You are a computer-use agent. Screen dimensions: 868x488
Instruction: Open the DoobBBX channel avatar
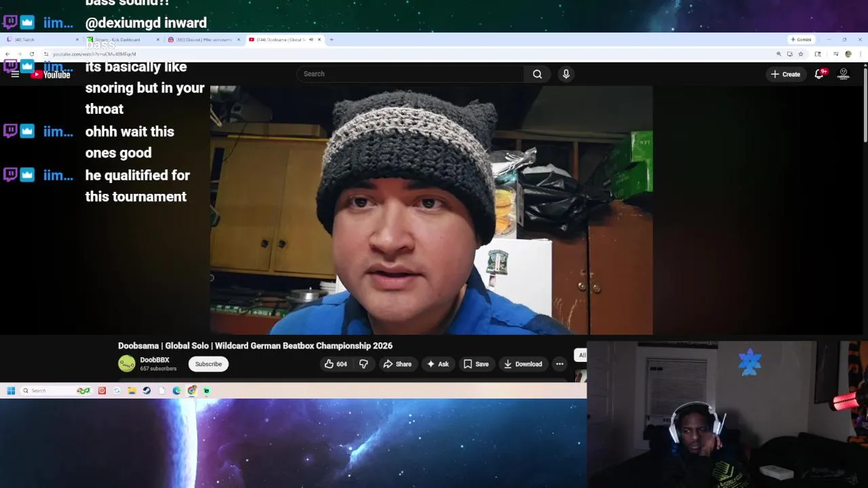coord(127,364)
